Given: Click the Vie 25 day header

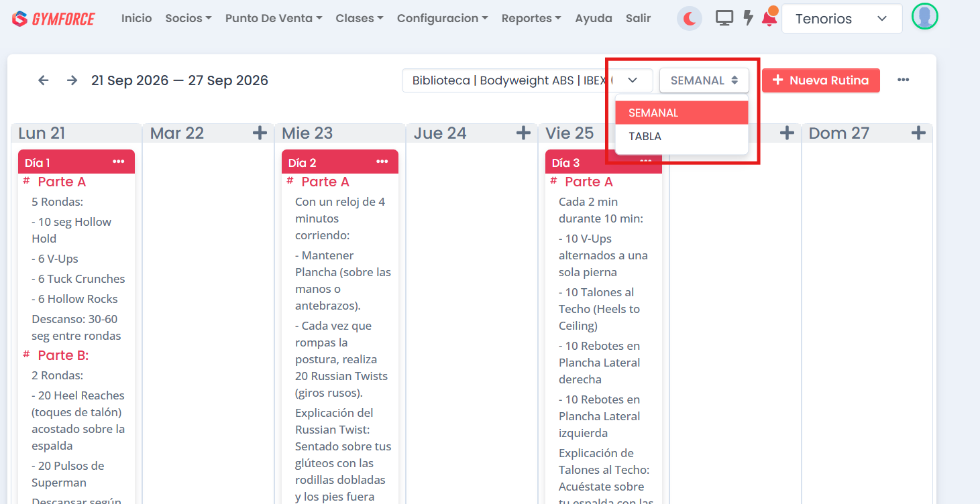Looking at the screenshot, I should tap(569, 133).
